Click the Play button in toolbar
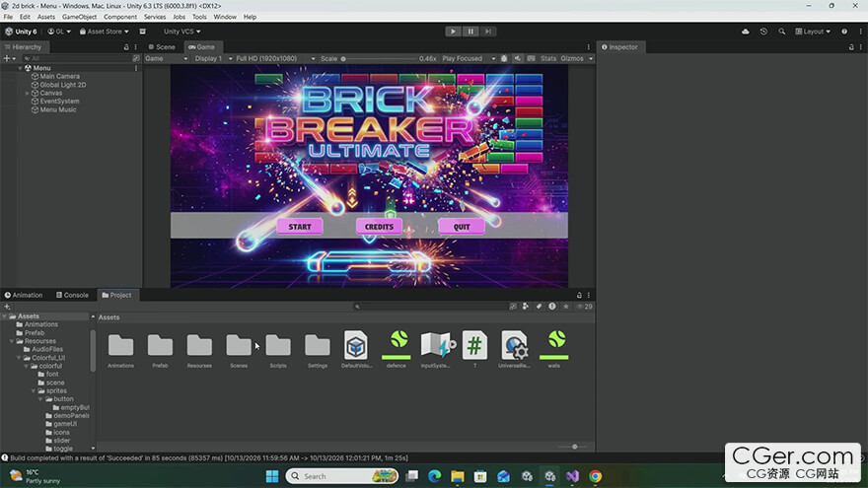This screenshot has width=868, height=488. [x=453, y=32]
